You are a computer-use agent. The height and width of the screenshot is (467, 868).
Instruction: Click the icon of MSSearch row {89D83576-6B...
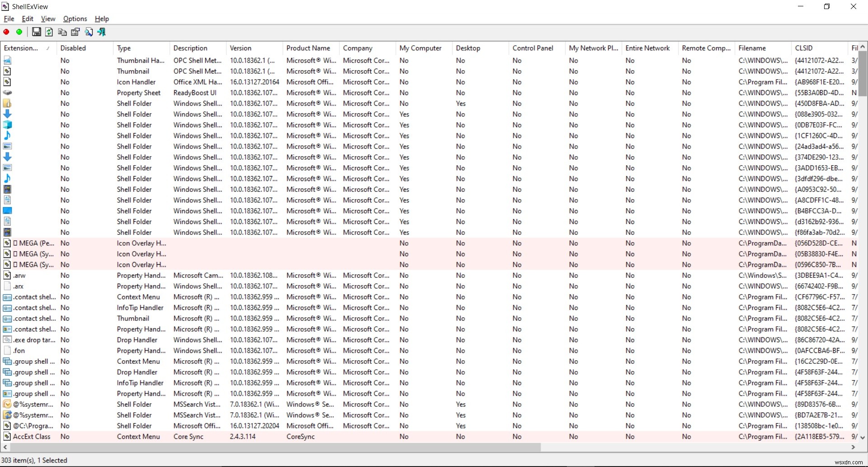click(x=7, y=405)
